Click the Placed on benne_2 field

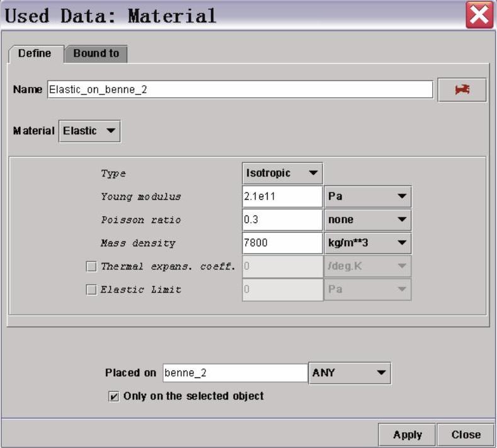tap(234, 373)
